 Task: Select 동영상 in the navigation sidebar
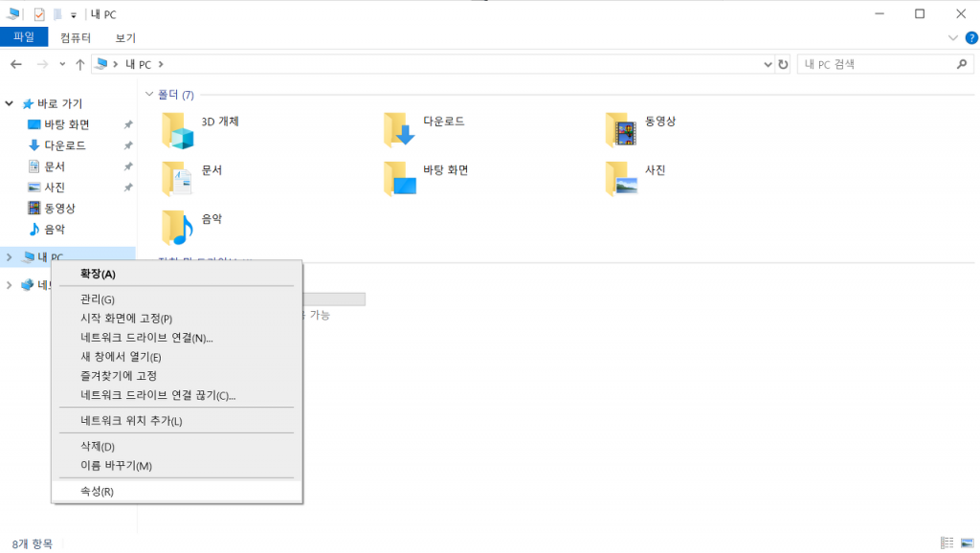point(60,208)
